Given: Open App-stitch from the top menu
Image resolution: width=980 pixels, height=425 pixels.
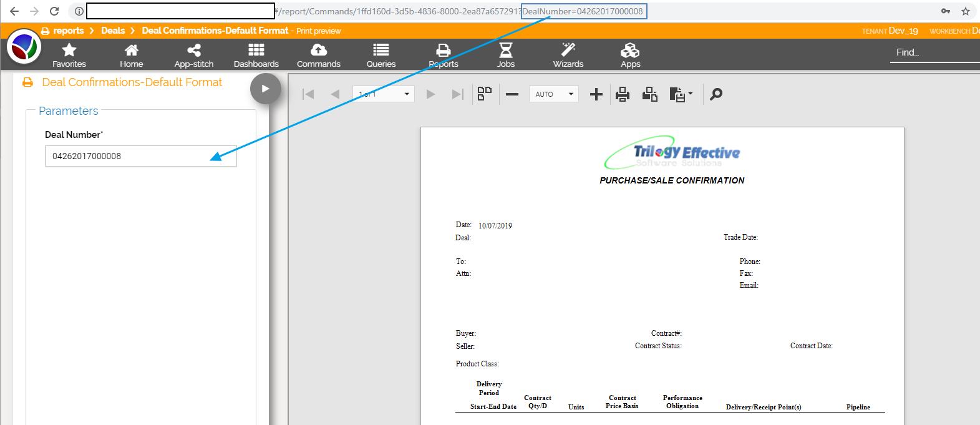Looking at the screenshot, I should tap(193, 51).
